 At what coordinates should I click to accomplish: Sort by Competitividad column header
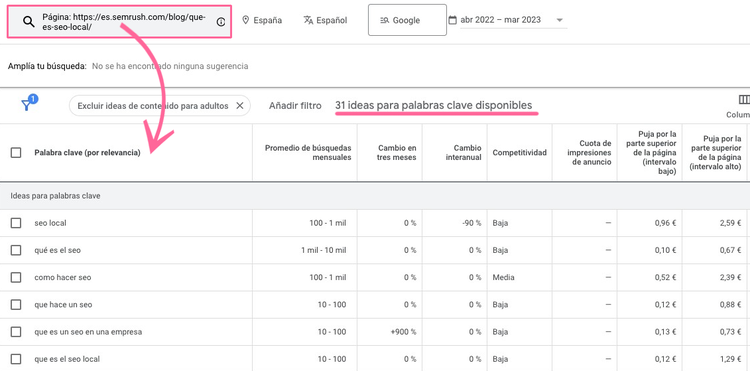pos(519,153)
